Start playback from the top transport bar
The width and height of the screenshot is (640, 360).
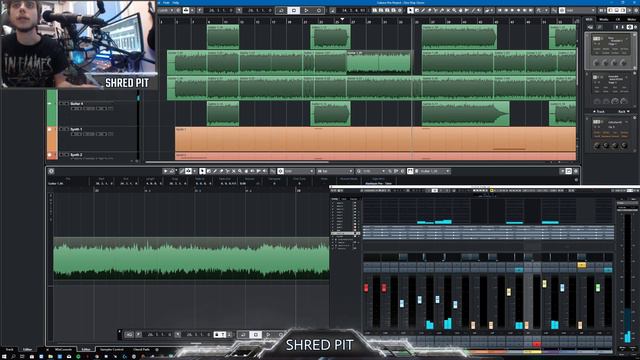coord(306,10)
